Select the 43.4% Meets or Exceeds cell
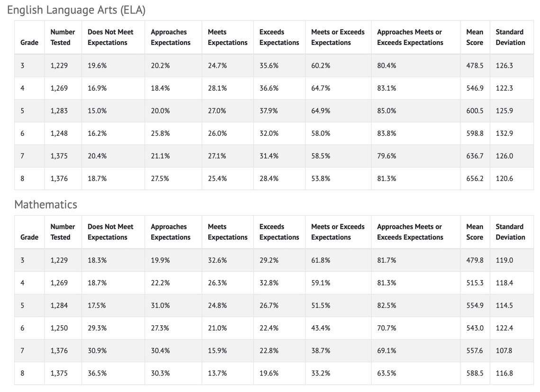 (321, 328)
